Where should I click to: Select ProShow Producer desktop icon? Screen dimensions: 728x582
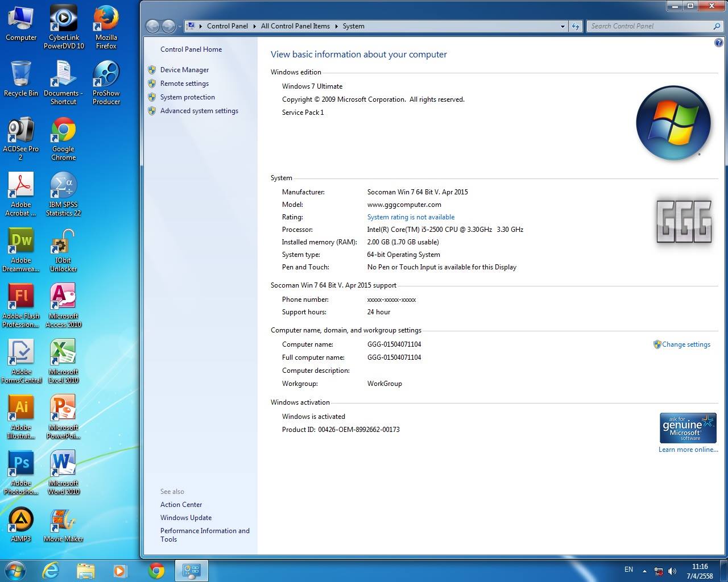coord(106,83)
